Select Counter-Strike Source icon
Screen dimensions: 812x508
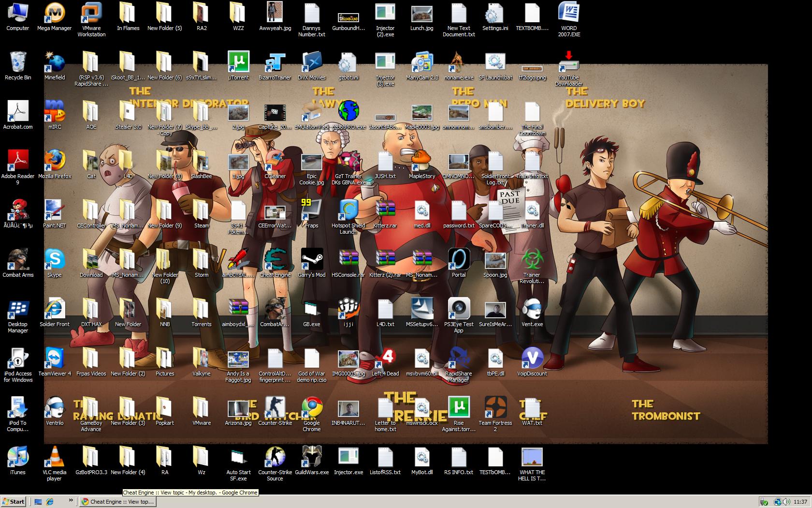pyautogui.click(x=275, y=464)
